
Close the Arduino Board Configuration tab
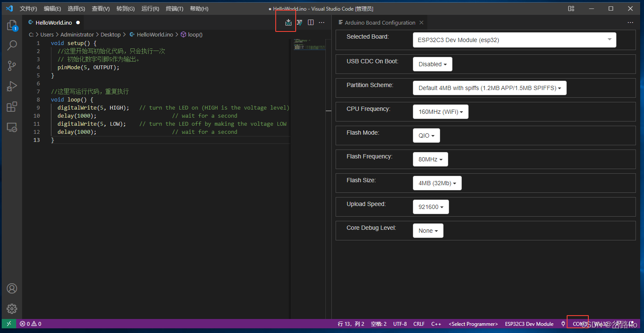coord(421,23)
